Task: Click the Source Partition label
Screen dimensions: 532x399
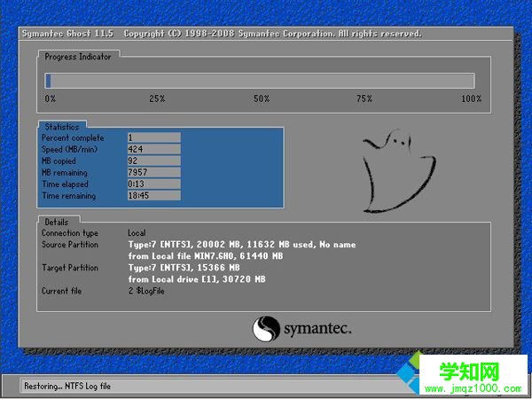Action: tap(70, 245)
